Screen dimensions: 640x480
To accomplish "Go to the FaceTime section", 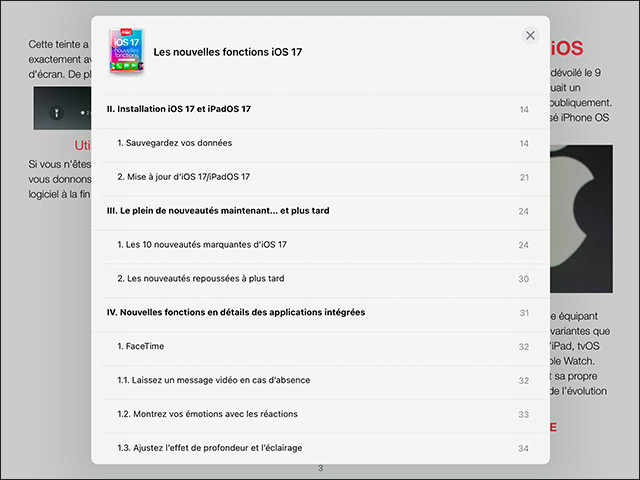I will [x=140, y=346].
